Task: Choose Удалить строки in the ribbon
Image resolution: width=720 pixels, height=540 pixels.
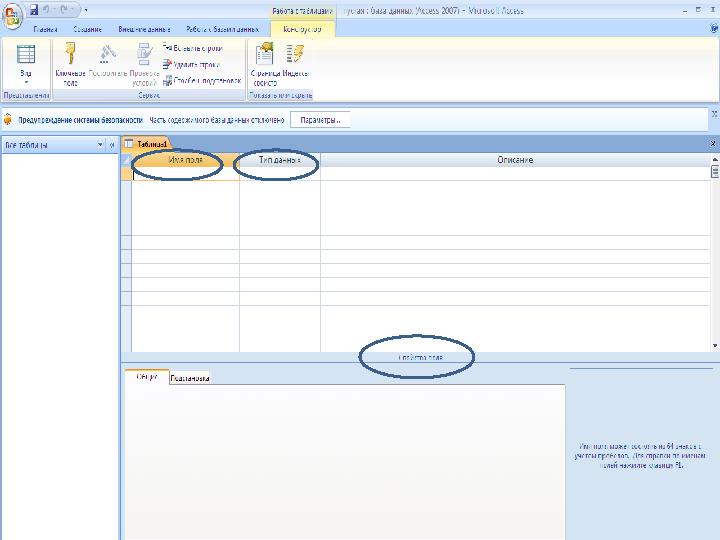Action: point(191,64)
